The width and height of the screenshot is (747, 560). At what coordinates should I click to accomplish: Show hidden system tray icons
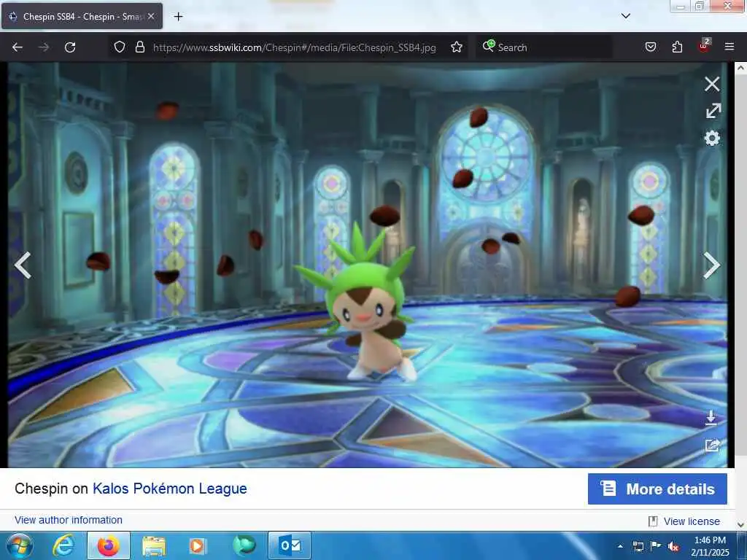(x=620, y=546)
